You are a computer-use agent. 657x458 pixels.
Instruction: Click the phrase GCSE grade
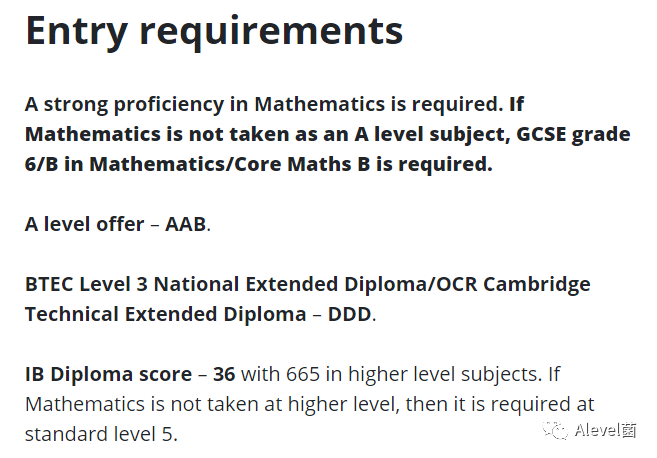click(573, 135)
